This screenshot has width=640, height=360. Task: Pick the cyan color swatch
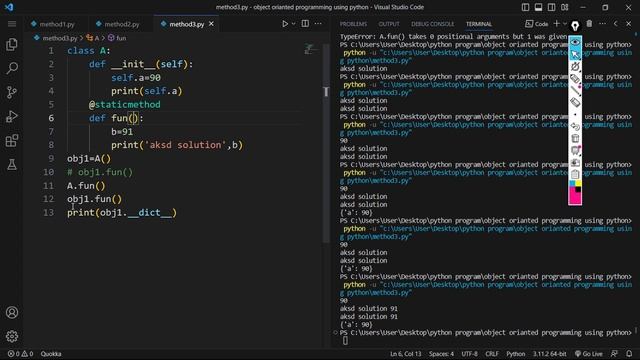coord(572,184)
